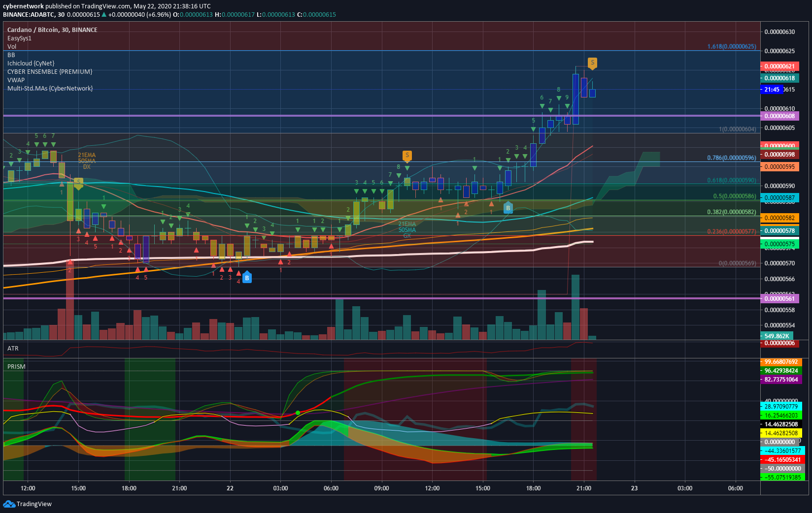
Task: Click the purple 0.00000608 price tag
Action: [x=780, y=116]
